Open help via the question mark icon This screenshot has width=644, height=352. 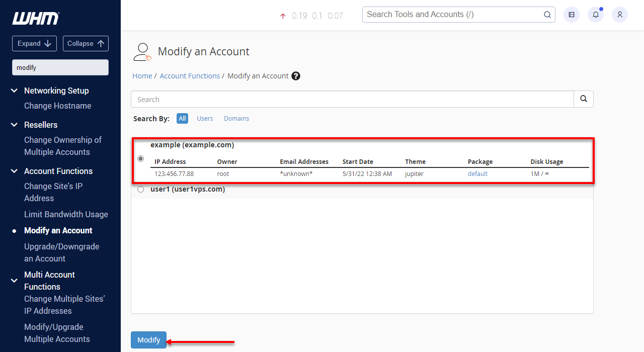[x=296, y=75]
